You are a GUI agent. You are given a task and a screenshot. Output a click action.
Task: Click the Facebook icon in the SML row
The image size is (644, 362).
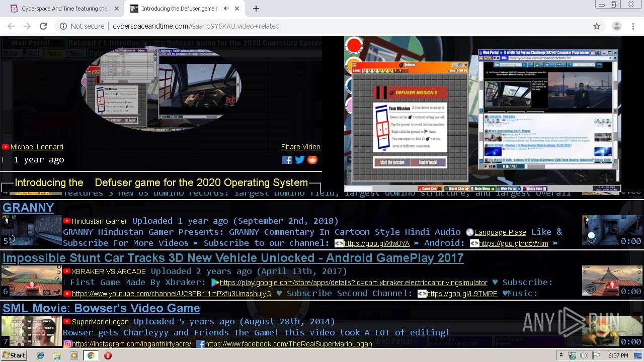point(200,344)
